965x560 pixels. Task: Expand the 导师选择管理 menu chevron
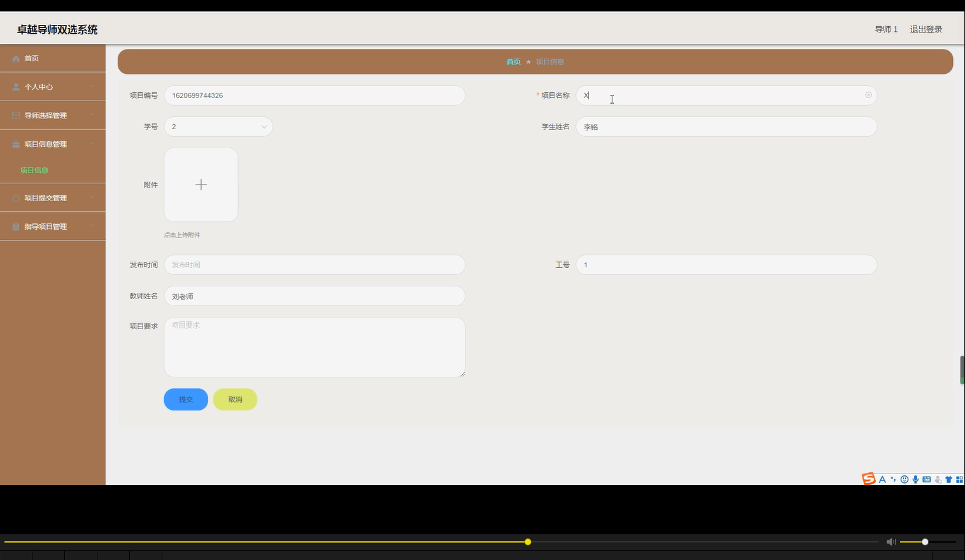pos(92,115)
